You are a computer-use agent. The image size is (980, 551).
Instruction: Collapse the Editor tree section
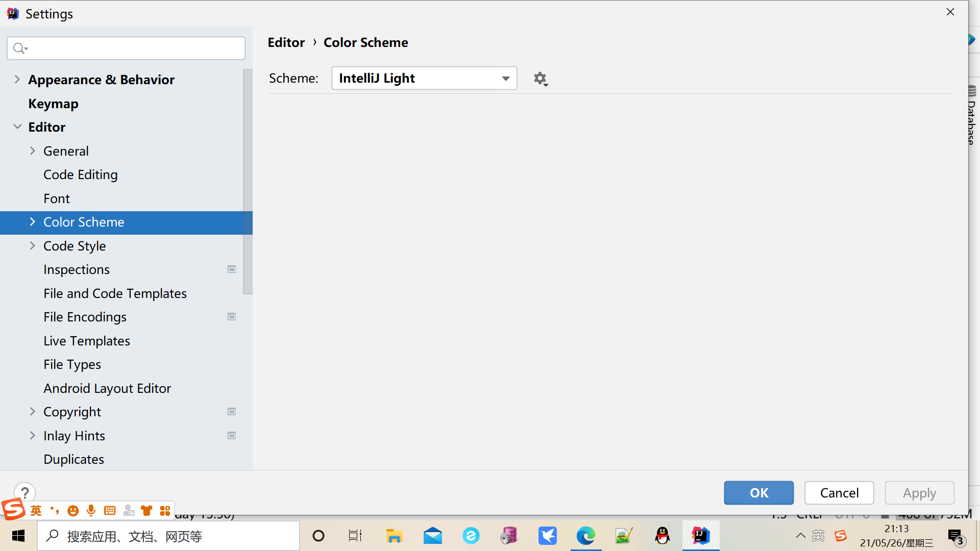pos(17,127)
